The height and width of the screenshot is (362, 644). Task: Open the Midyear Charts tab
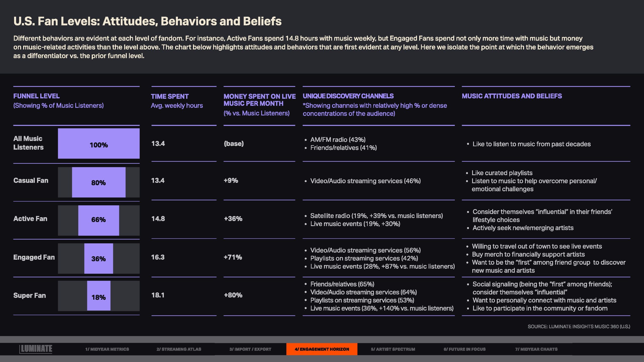click(x=536, y=349)
